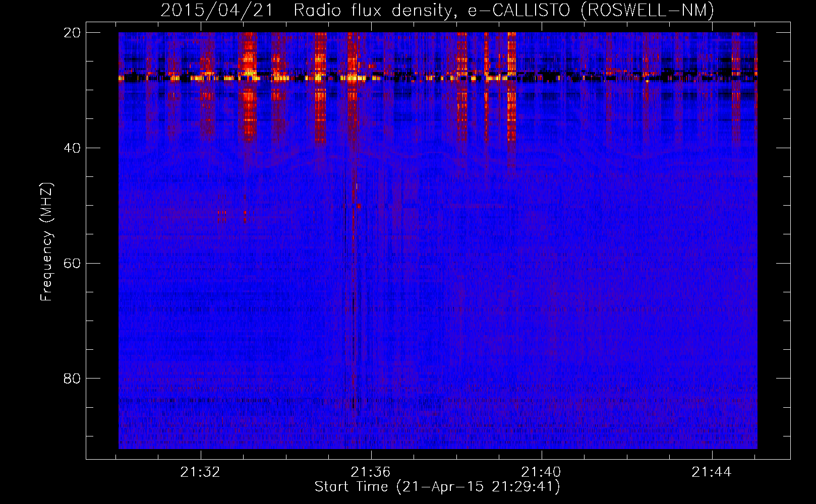Click the time axis label '21:40'

point(541,472)
